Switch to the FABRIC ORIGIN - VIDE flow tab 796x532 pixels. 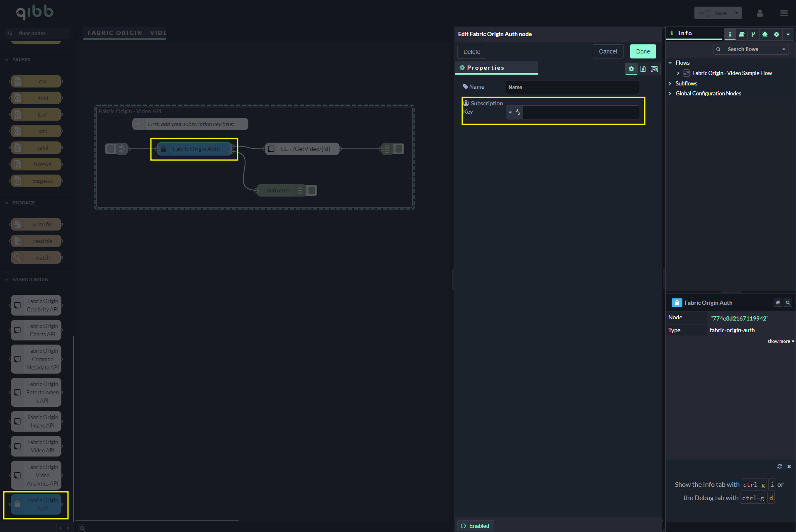click(x=124, y=33)
